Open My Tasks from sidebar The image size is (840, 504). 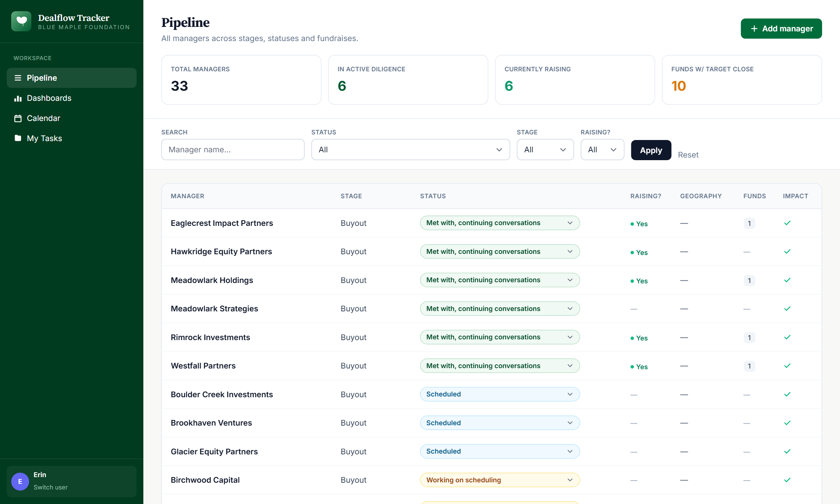point(72,139)
